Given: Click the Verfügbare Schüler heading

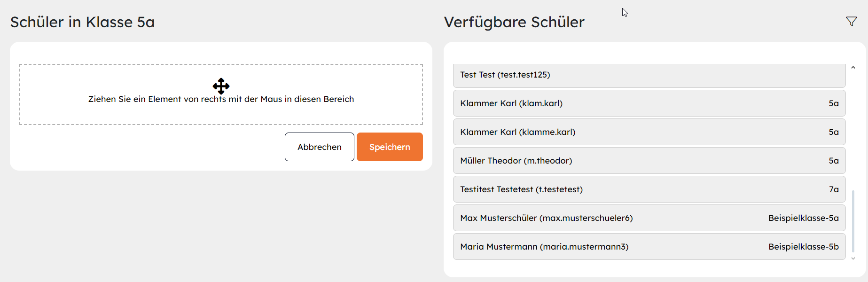Looking at the screenshot, I should pos(514,22).
